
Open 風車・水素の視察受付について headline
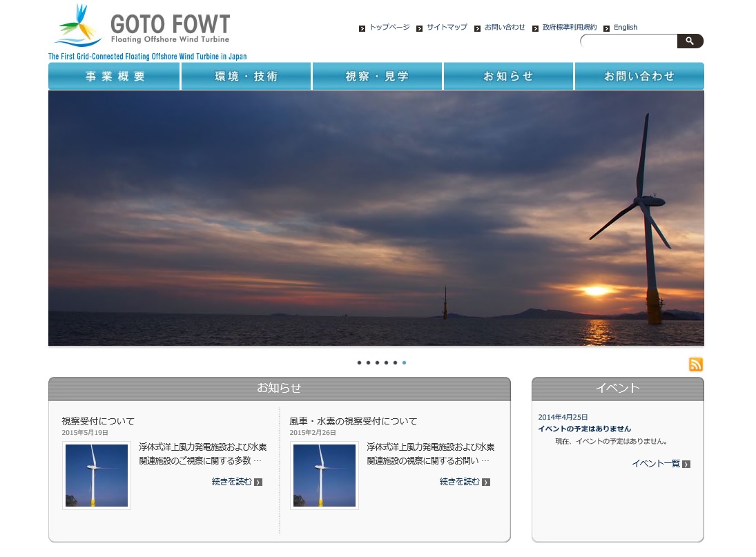click(x=353, y=421)
